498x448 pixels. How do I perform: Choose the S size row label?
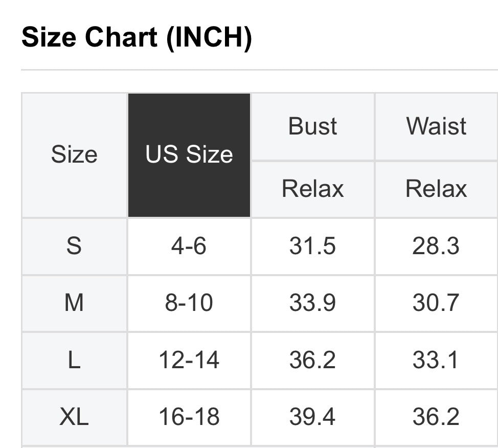coord(74,247)
